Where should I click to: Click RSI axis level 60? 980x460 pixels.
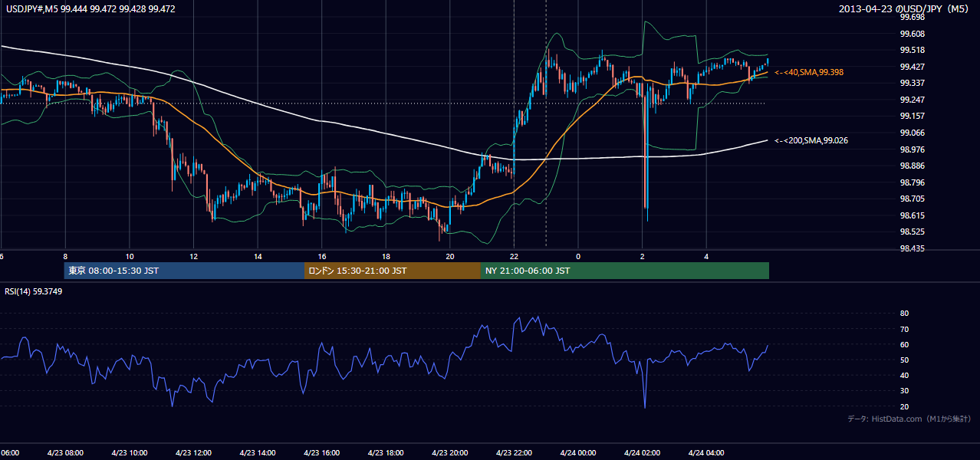coord(904,344)
